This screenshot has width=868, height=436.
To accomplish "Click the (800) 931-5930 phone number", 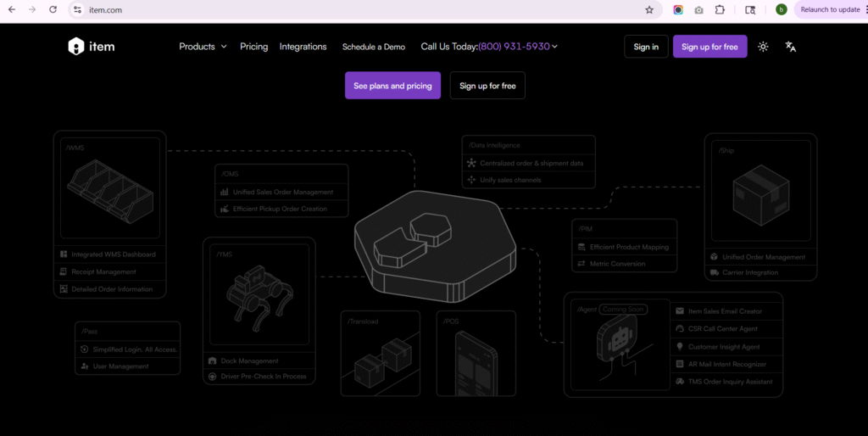I will tap(514, 47).
